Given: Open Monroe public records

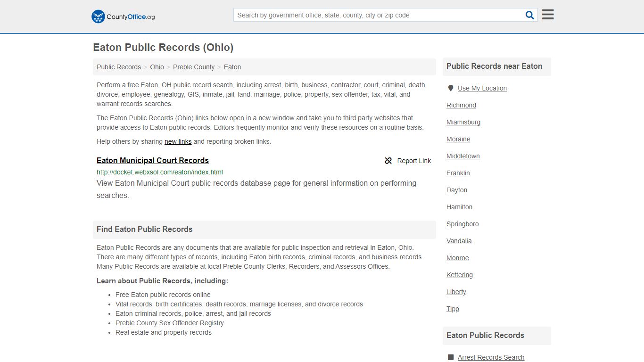Looking at the screenshot, I should click(x=458, y=258).
